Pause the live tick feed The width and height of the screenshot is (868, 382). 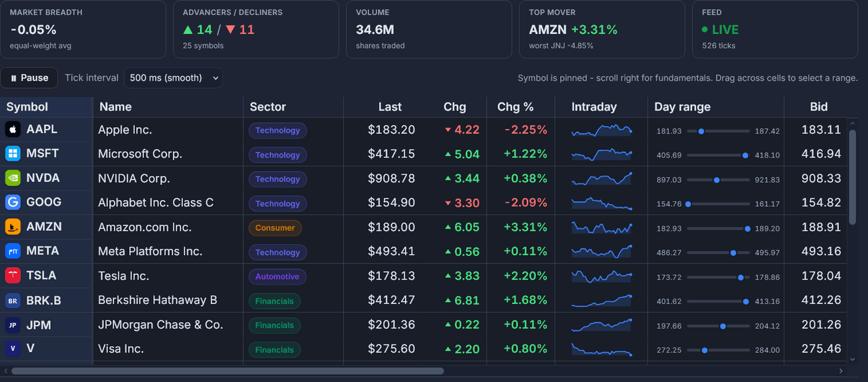click(x=29, y=78)
